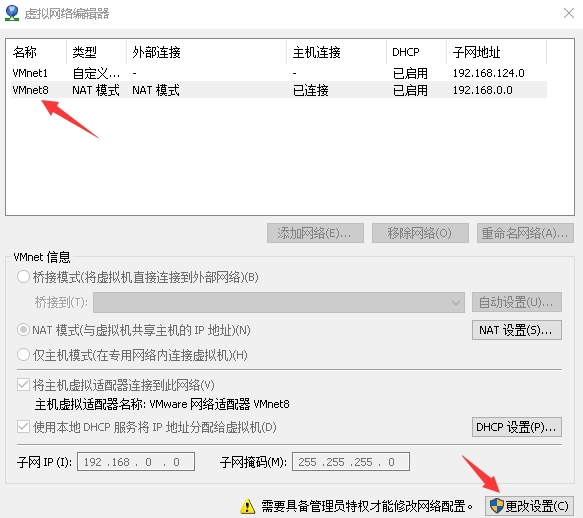Click the 添加网络(E)... button
The width and height of the screenshot is (583, 518).
[315, 233]
